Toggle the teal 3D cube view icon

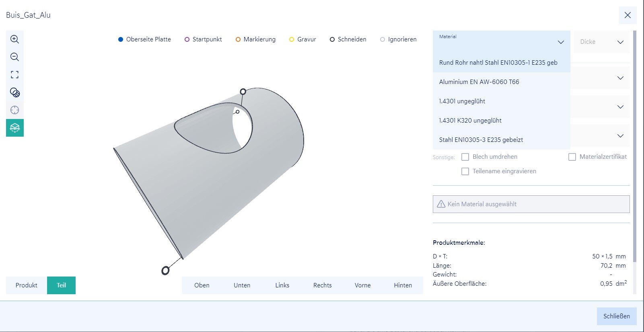tap(15, 128)
